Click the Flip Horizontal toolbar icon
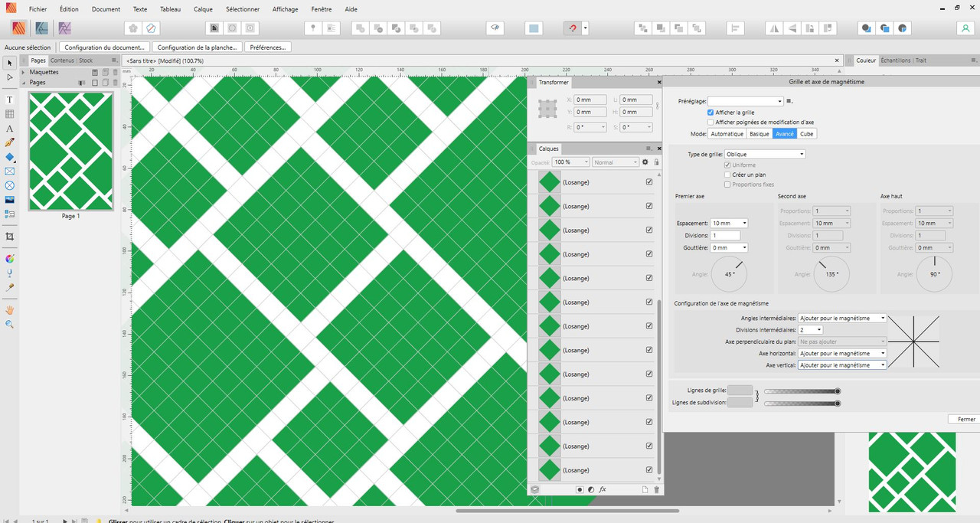This screenshot has height=523, width=980. coord(774,28)
